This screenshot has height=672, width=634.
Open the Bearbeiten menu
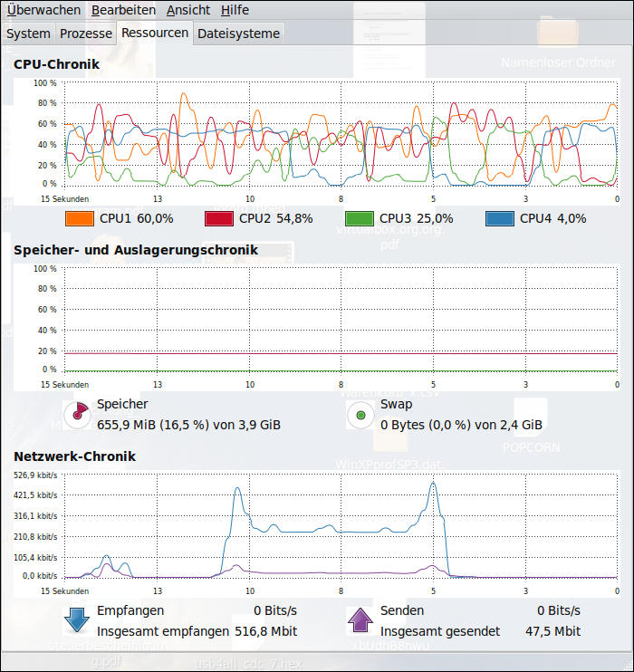pyautogui.click(x=123, y=10)
